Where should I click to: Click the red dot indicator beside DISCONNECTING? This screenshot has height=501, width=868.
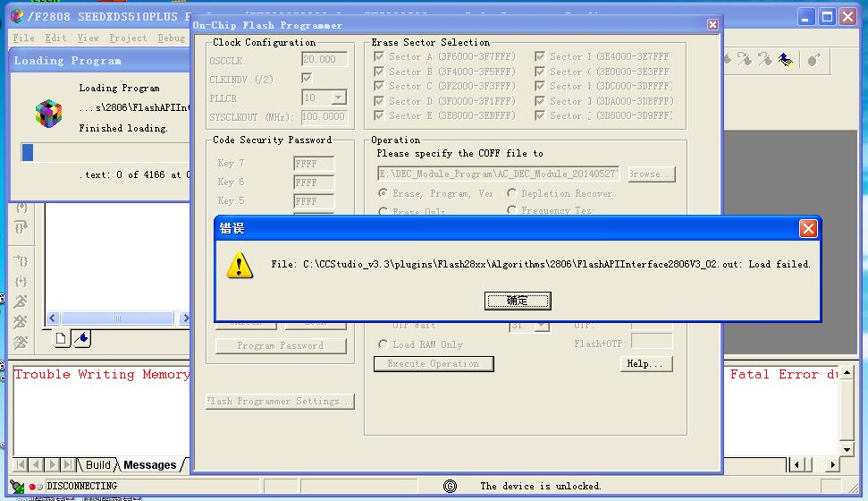[x=33, y=487]
